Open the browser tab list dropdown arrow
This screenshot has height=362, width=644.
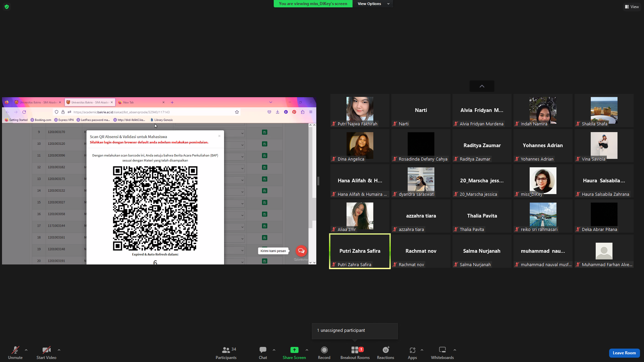(271, 102)
